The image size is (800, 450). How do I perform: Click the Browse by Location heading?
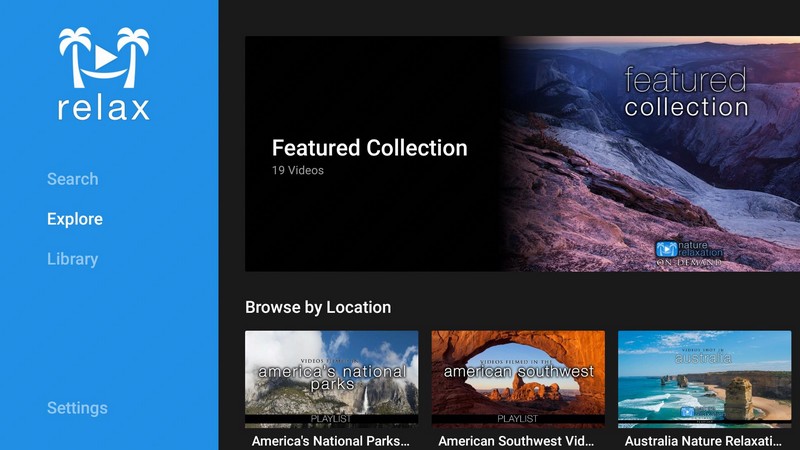click(x=318, y=307)
